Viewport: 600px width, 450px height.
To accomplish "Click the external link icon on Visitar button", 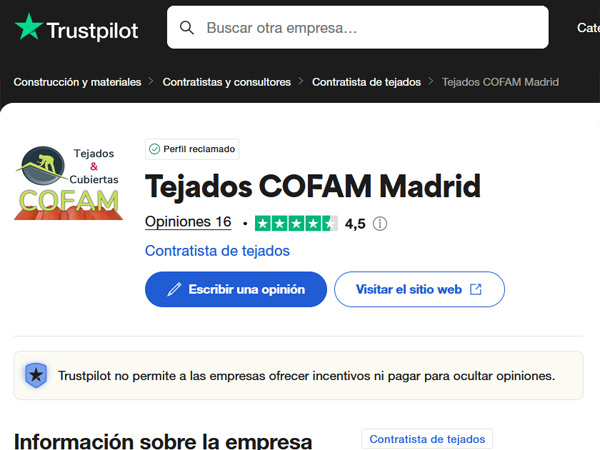I will 476,289.
